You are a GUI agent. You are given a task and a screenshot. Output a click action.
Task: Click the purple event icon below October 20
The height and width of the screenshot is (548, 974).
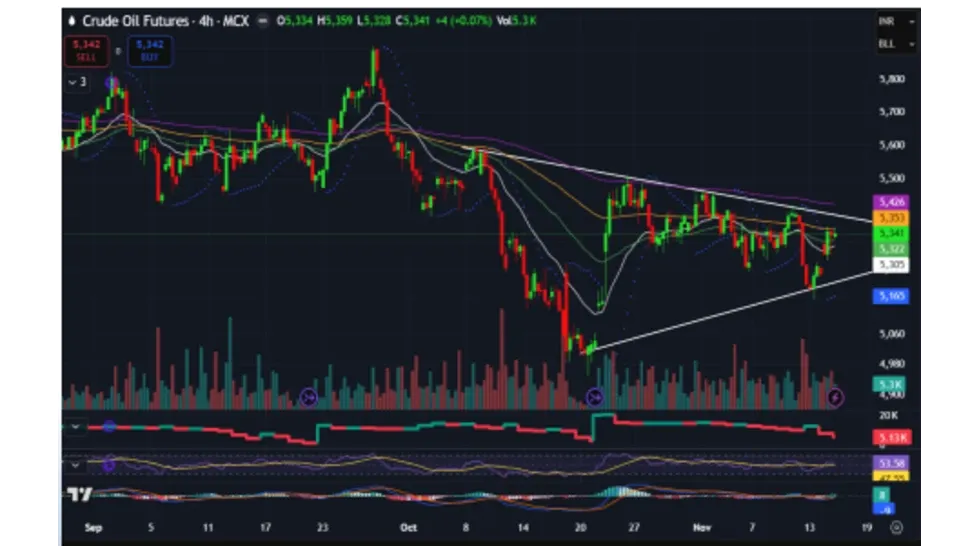tap(594, 397)
